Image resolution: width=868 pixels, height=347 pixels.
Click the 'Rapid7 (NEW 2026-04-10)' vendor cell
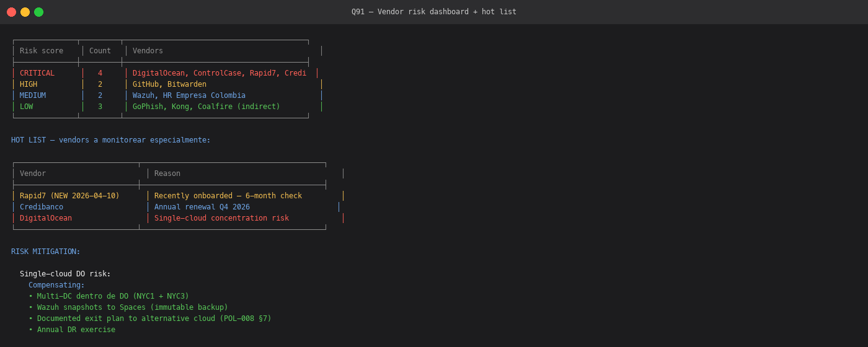click(x=69, y=196)
